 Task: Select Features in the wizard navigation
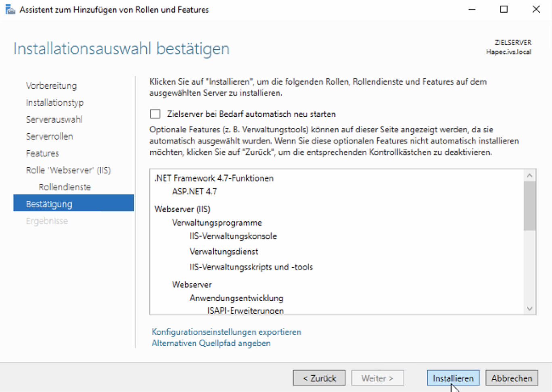[42, 153]
